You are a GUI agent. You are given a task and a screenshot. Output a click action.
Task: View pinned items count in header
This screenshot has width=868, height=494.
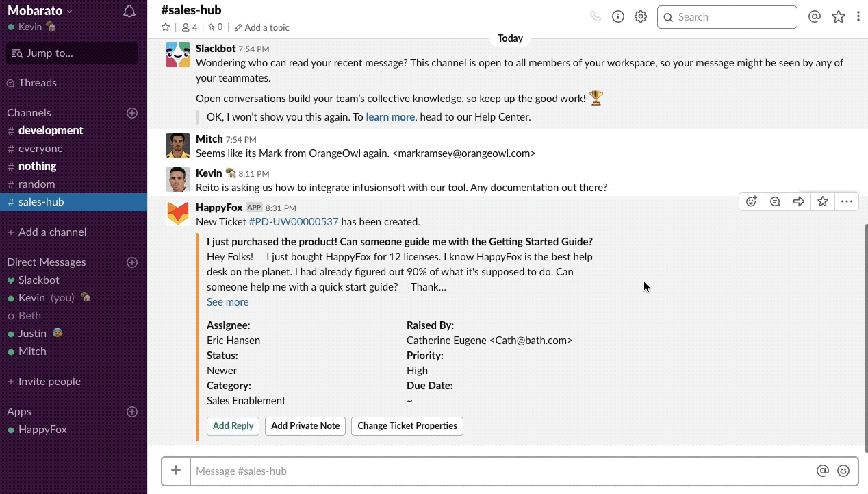(x=216, y=27)
